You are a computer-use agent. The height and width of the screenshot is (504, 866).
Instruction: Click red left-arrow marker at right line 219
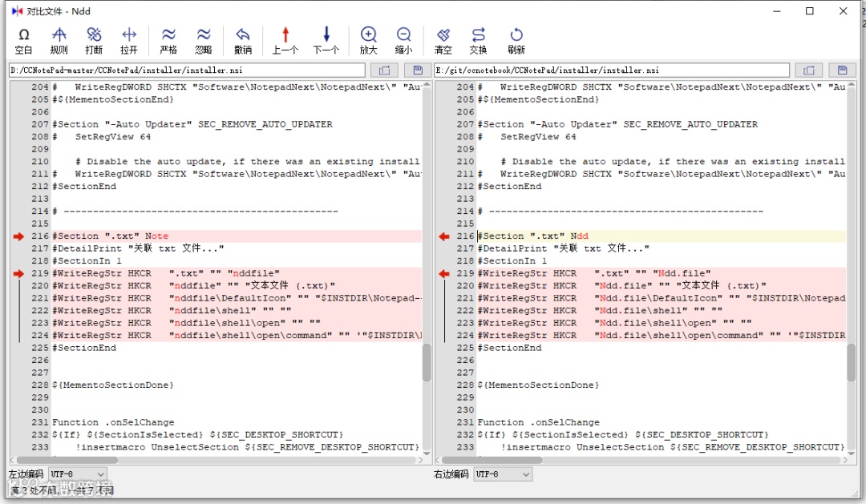point(444,273)
